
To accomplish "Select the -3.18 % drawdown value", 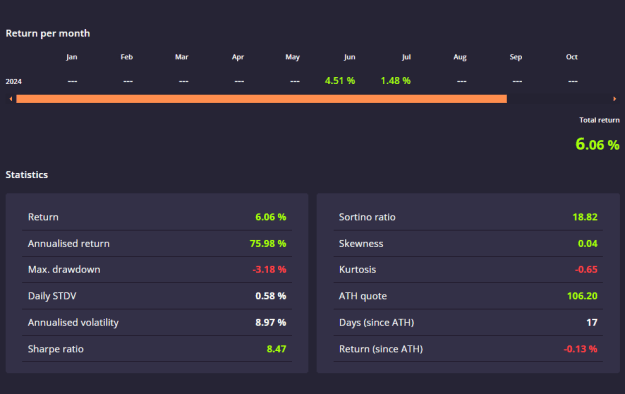I will (x=269, y=270).
